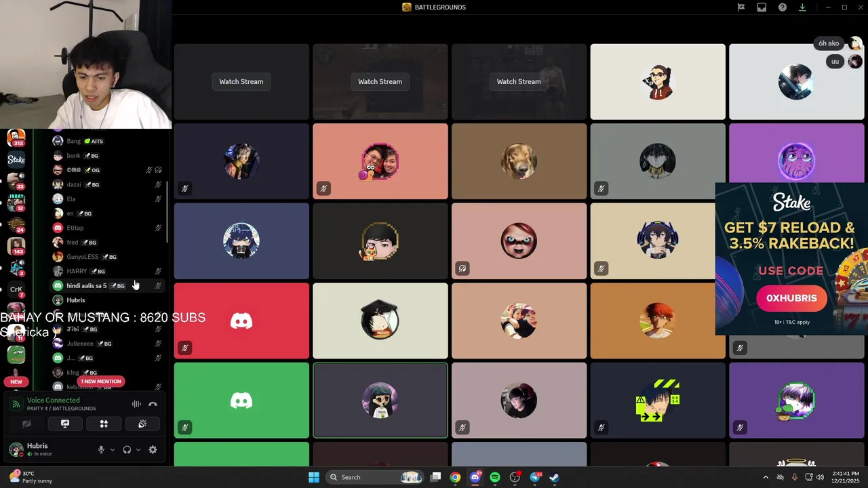
Task: Focus the red Discord logo tile
Action: (x=241, y=321)
